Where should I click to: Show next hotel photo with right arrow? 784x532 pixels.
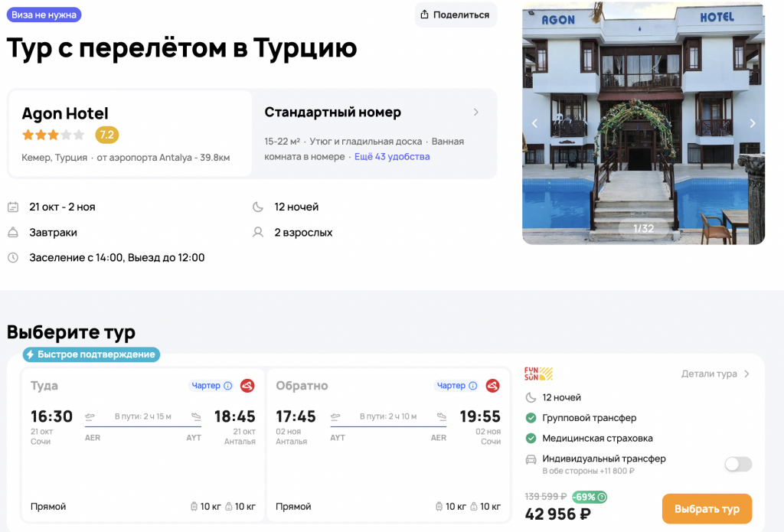click(x=752, y=123)
